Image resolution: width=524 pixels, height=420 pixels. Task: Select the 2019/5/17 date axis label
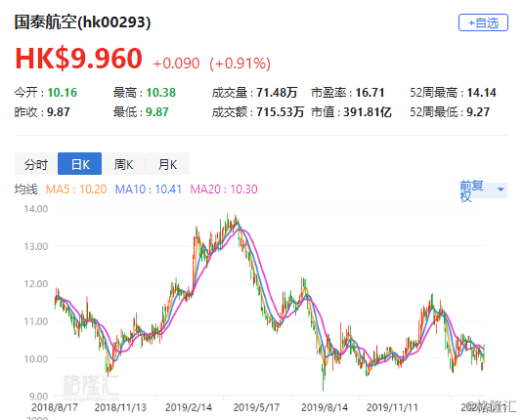click(256, 407)
